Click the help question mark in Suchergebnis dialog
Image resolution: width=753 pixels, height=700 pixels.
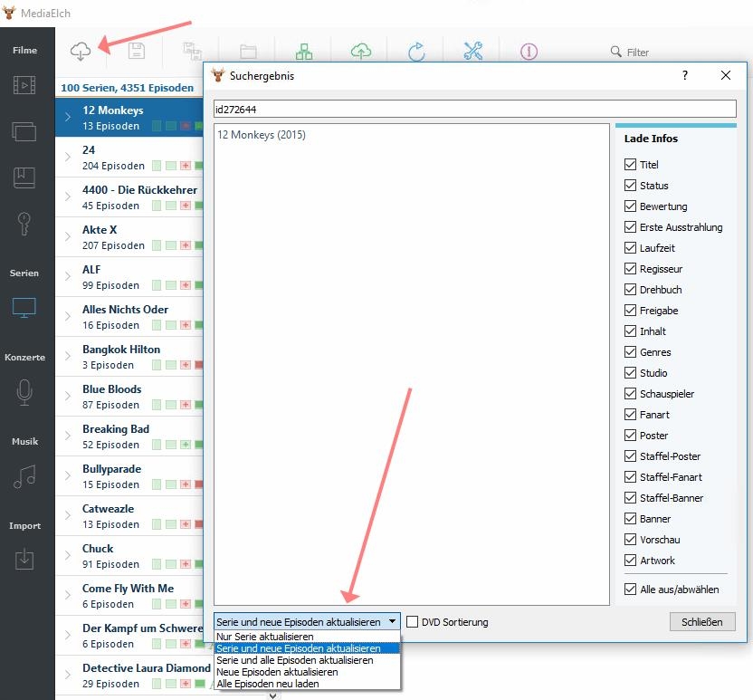685,75
